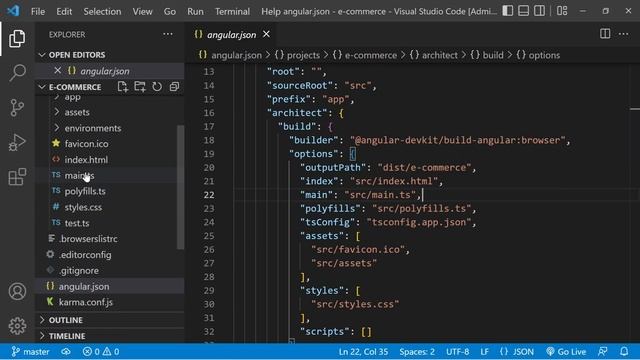Click Ln 22, Col 35 in status bar
The height and width of the screenshot is (360, 640).
363,351
